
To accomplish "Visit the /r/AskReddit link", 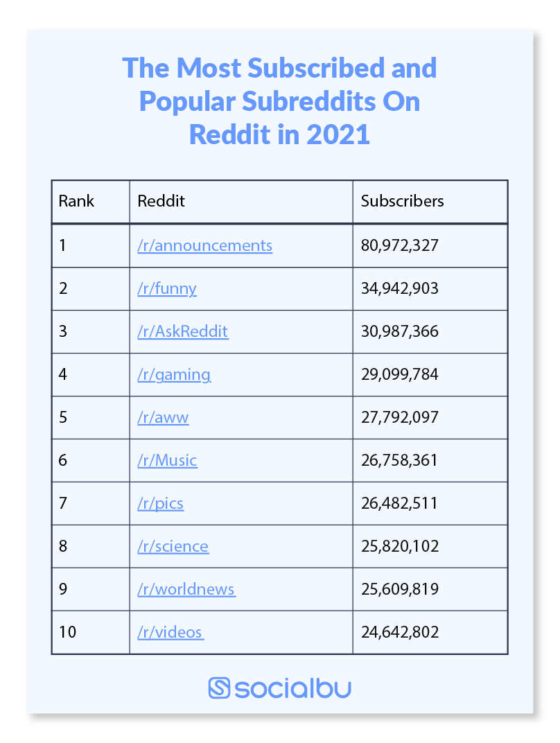I will tap(183, 331).
